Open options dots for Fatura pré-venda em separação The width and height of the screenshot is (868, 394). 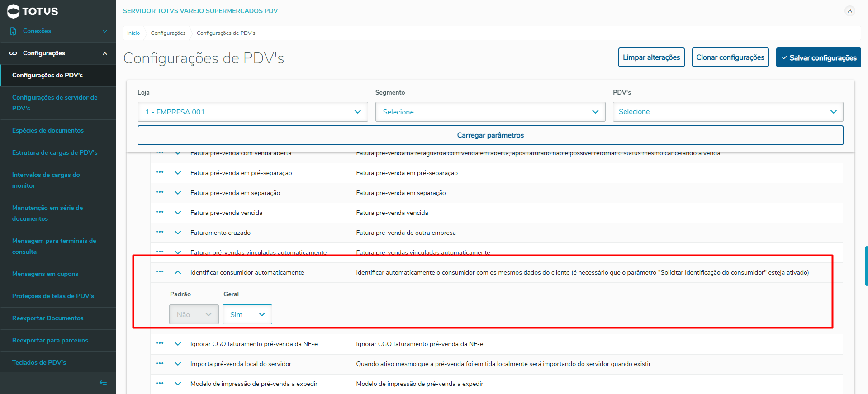pyautogui.click(x=160, y=192)
